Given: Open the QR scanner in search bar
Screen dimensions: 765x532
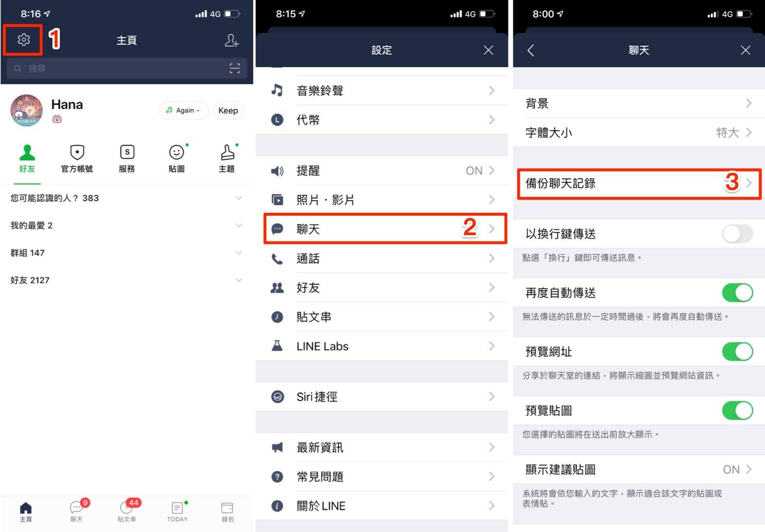Looking at the screenshot, I should (235, 69).
